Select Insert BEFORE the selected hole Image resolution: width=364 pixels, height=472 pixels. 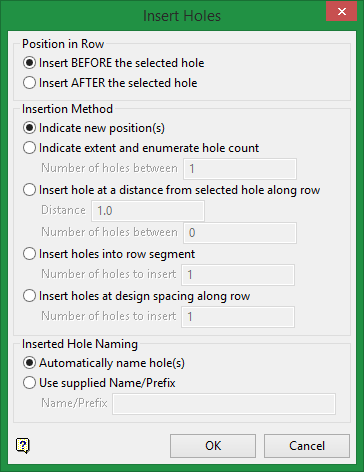113,63
